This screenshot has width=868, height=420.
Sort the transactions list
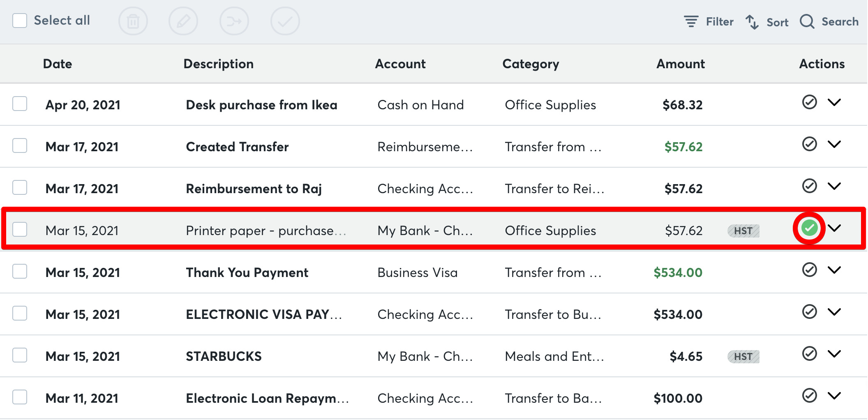tap(767, 22)
